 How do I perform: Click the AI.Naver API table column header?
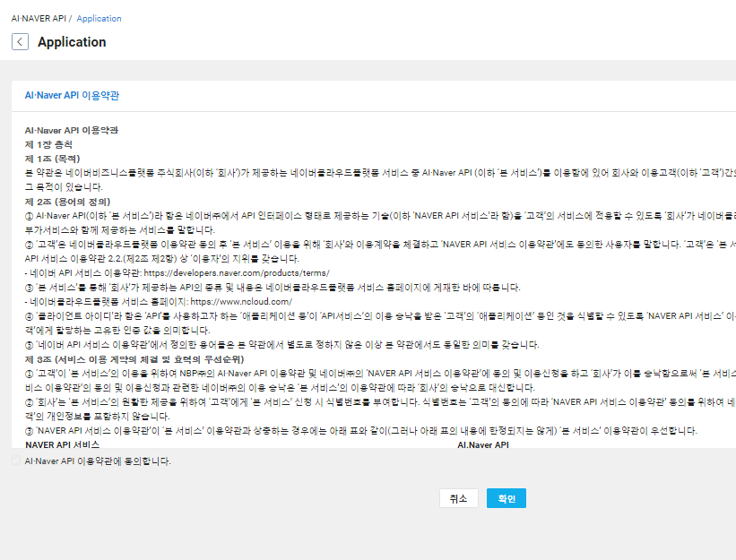click(x=483, y=444)
